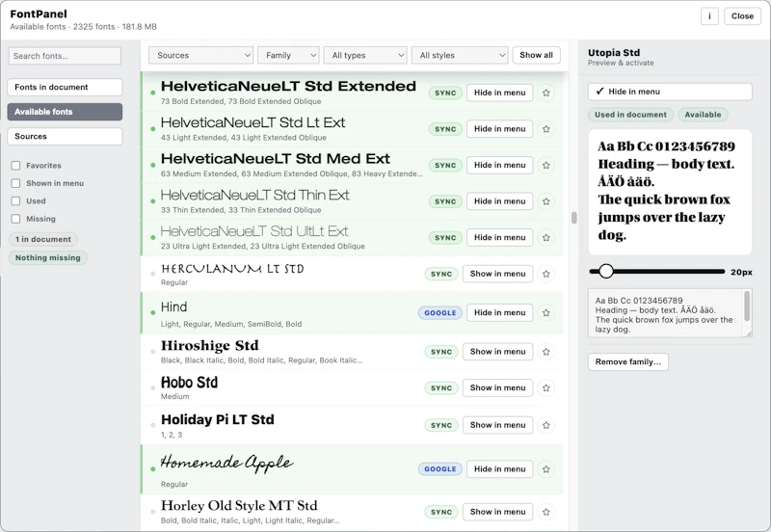This screenshot has width=771, height=532.
Task: Select the Available fonts view
Action: tap(65, 112)
